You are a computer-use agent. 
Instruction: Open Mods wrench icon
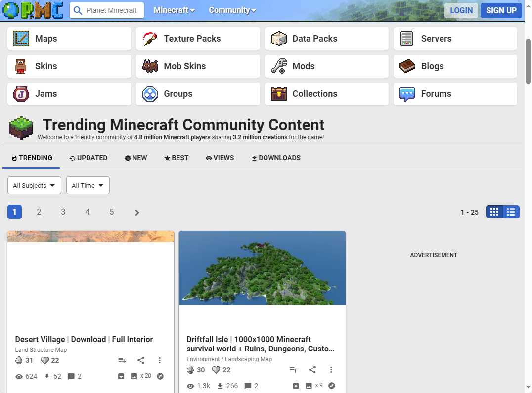[x=278, y=66]
